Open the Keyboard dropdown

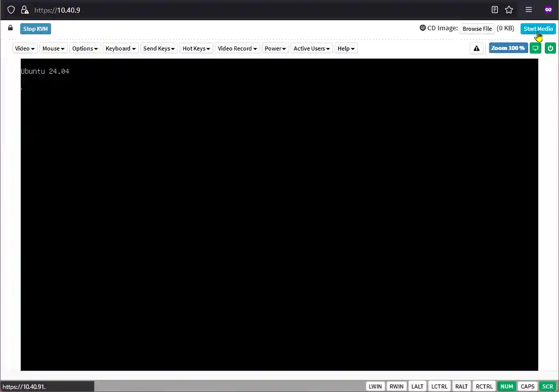point(120,48)
